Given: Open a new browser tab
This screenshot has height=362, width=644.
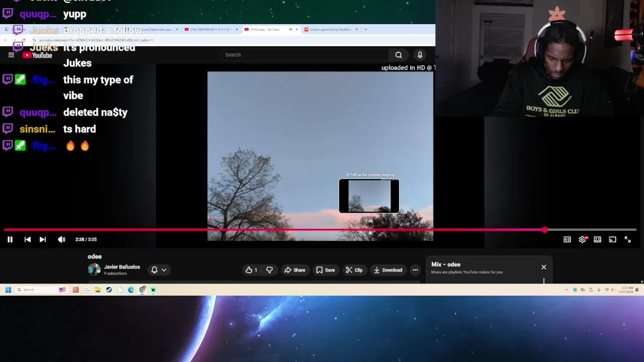Looking at the screenshot, I should point(366,29).
